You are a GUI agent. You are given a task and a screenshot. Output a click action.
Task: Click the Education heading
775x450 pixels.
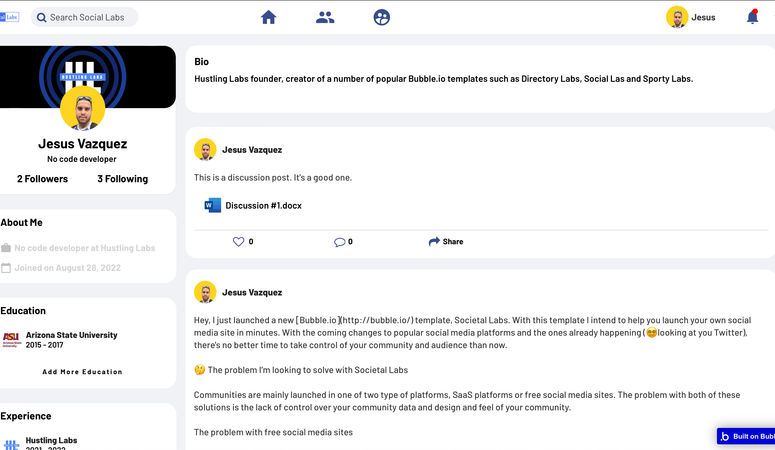23,311
